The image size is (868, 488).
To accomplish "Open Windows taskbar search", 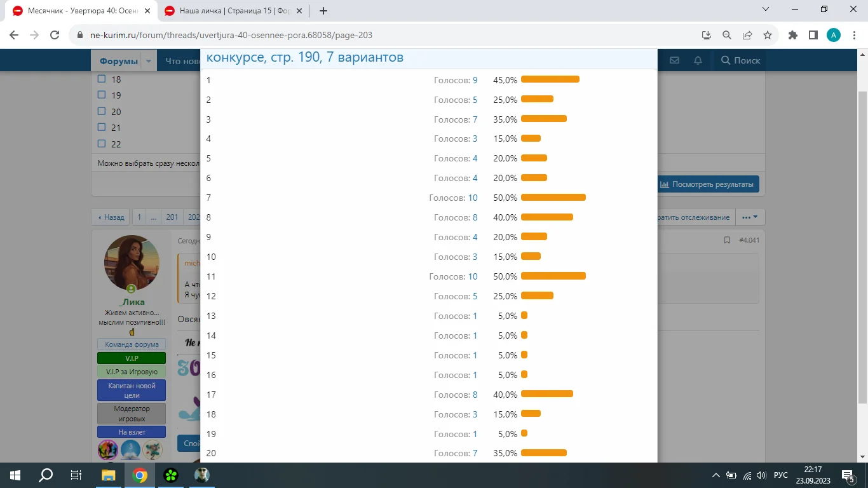I will coord(46,475).
